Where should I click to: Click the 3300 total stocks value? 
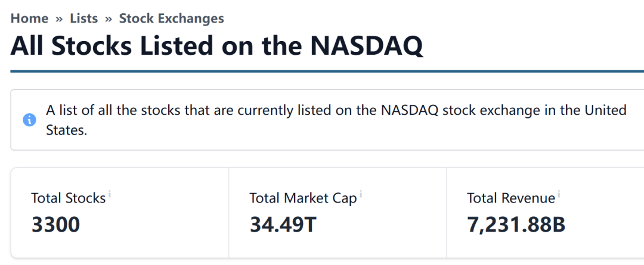point(56,225)
